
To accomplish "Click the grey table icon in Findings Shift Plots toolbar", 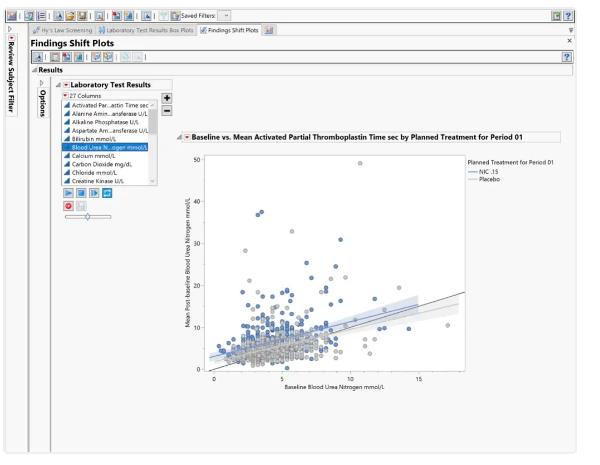I will tap(55, 57).
